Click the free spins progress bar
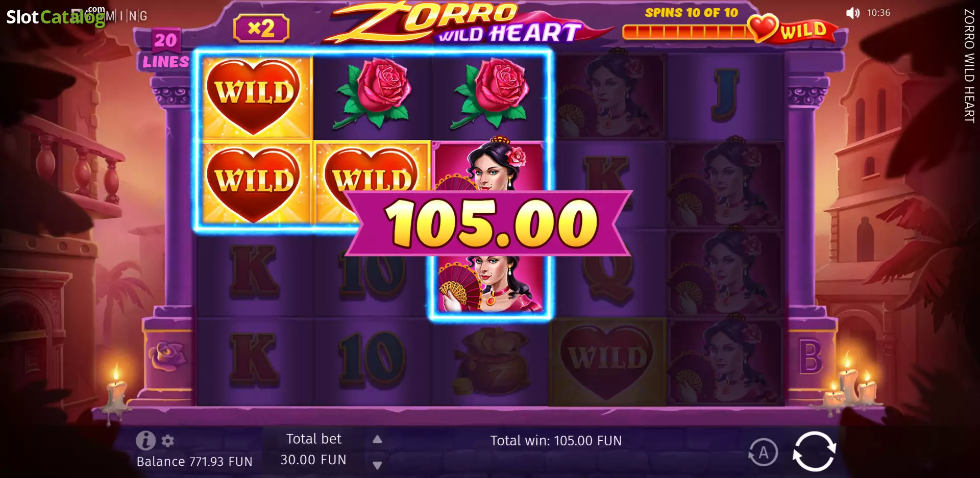980x478 pixels. [x=685, y=32]
